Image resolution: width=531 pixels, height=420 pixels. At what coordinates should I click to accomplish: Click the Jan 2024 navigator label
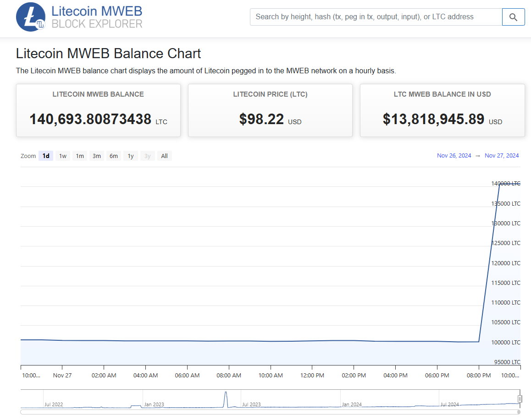[352, 404]
